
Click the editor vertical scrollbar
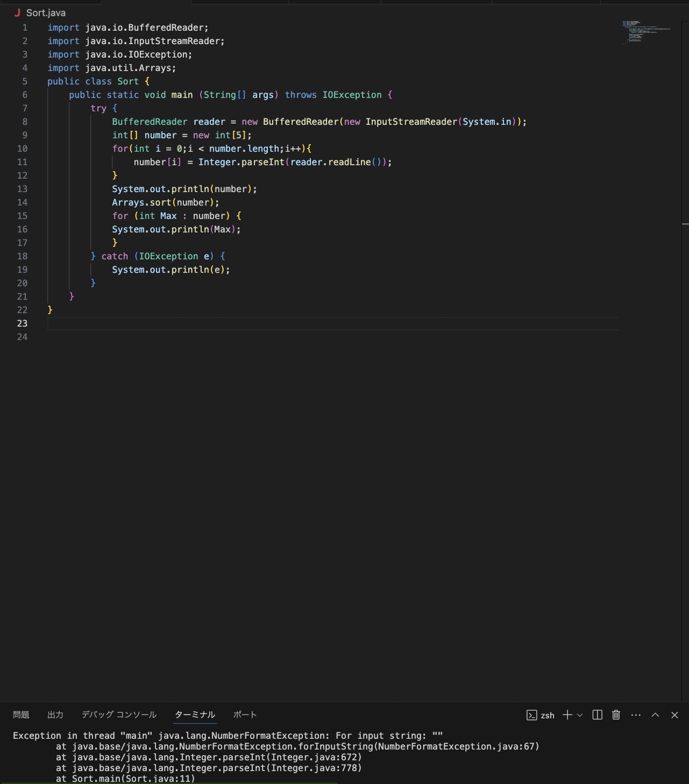685,361
